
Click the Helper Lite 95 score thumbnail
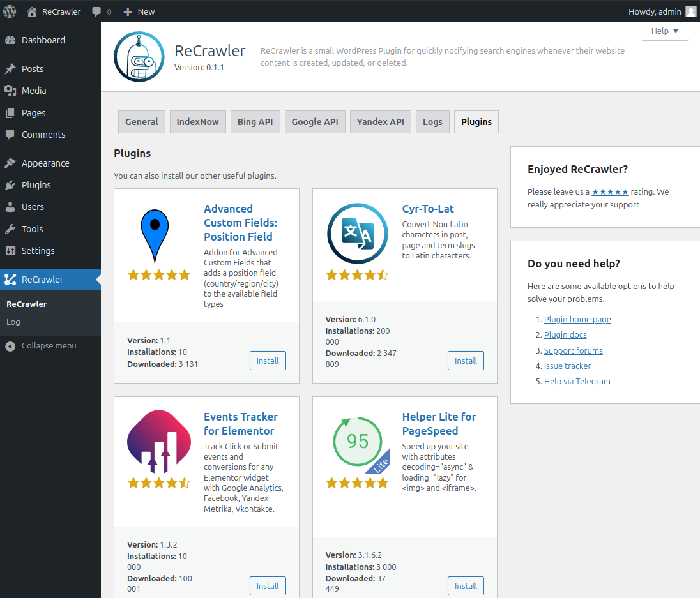point(358,444)
